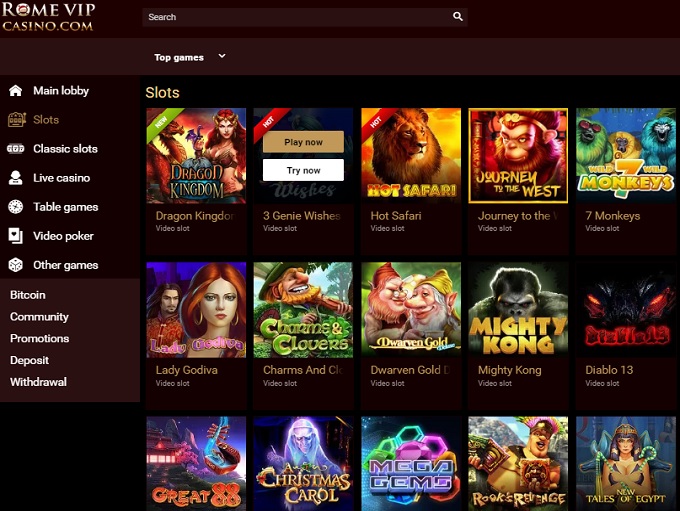Image resolution: width=680 pixels, height=511 pixels.
Task: Open the Lady Godiva game thumbnail
Action: 196,310
